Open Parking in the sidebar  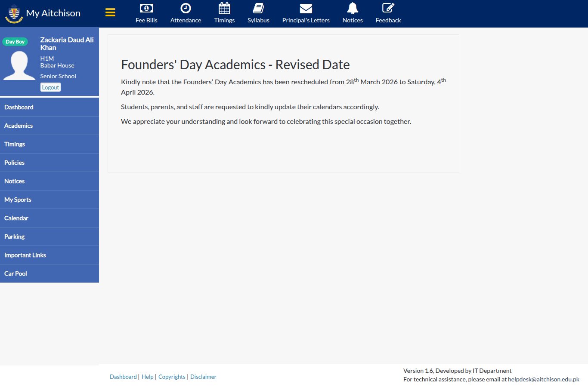[50, 236]
